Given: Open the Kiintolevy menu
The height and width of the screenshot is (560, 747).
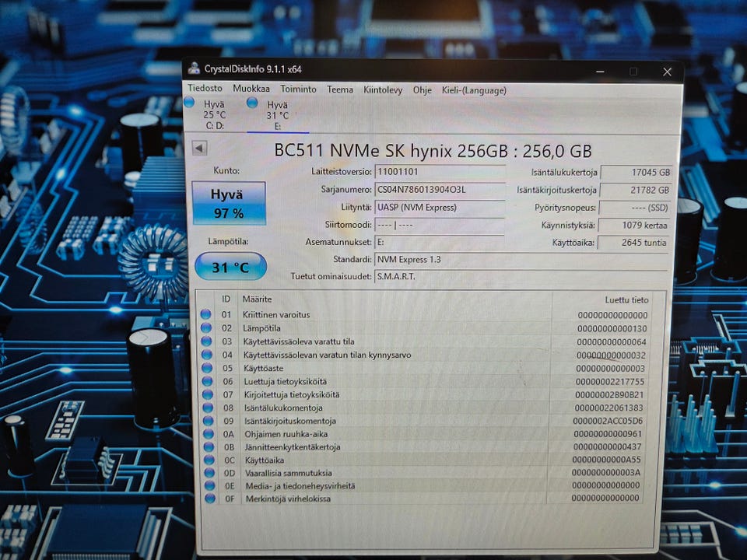Looking at the screenshot, I should [383, 90].
